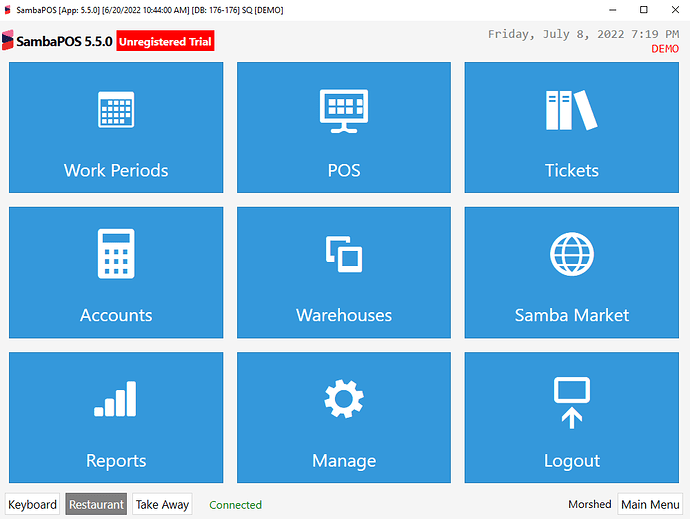The image size is (690, 519).
Task: Click the date and time display
Action: tap(583, 34)
